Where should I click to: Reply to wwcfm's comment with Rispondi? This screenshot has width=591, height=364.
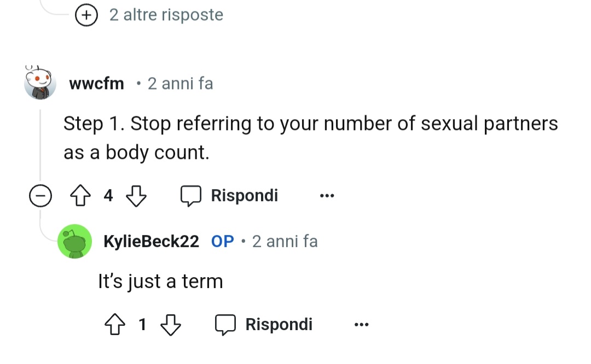coord(244,196)
